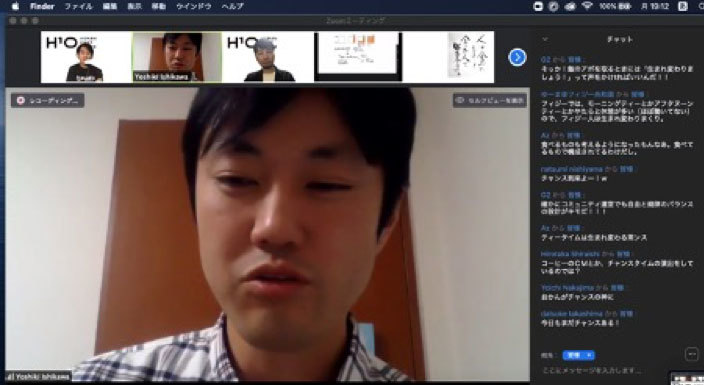Select the first H1O participant thumbnail
The width and height of the screenshot is (704, 385).
pos(86,57)
